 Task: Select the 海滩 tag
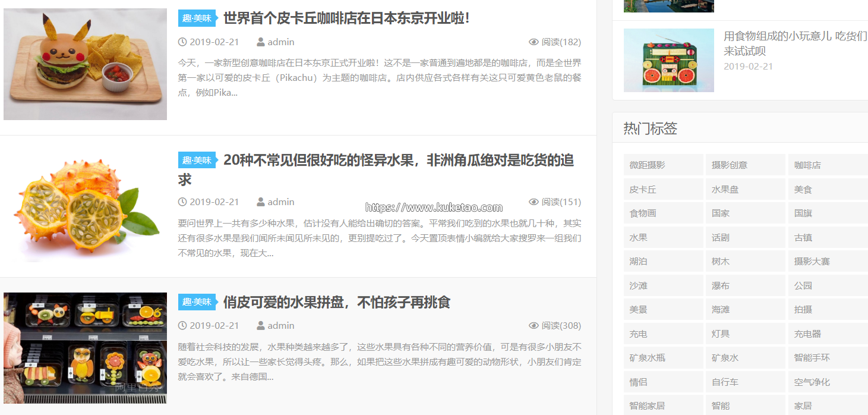[746, 310]
